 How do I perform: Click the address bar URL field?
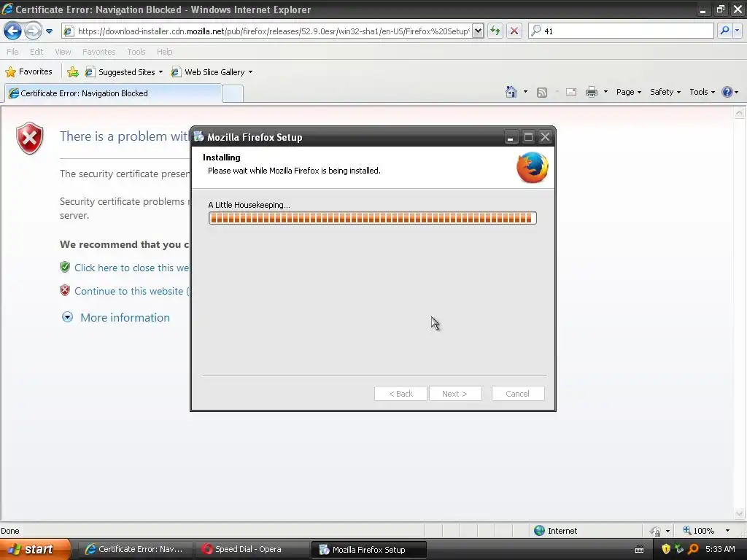[x=273, y=31]
